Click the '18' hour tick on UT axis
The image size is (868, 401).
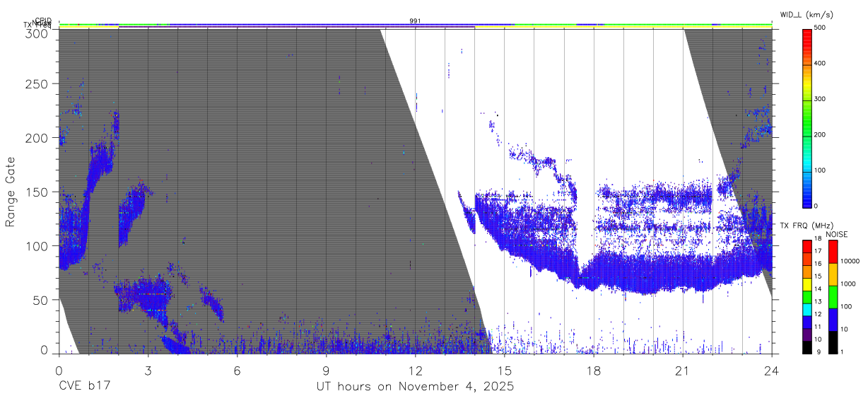(593, 370)
